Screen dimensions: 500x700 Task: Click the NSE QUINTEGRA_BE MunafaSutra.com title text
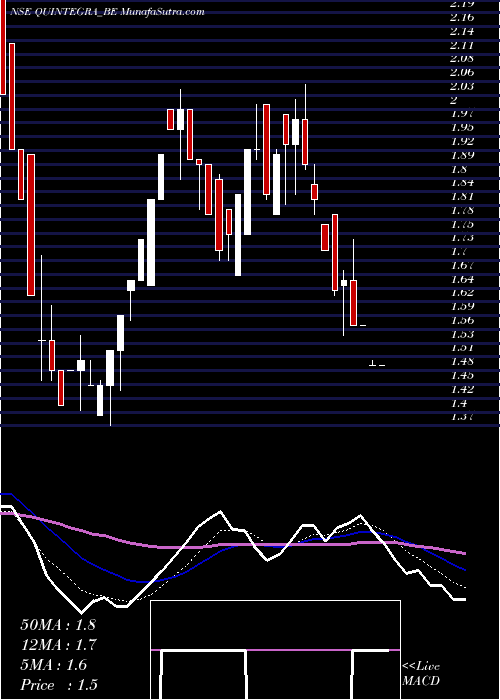coord(106,12)
